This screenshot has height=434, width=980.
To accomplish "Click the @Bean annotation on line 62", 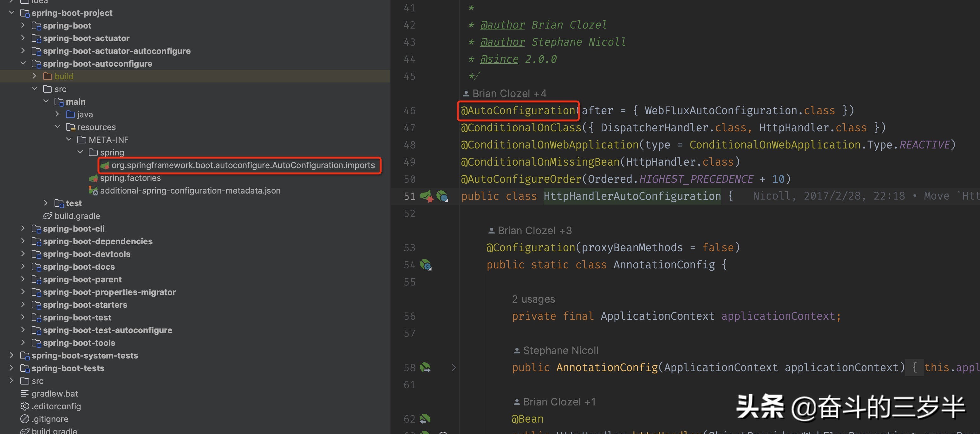I will tap(527, 419).
